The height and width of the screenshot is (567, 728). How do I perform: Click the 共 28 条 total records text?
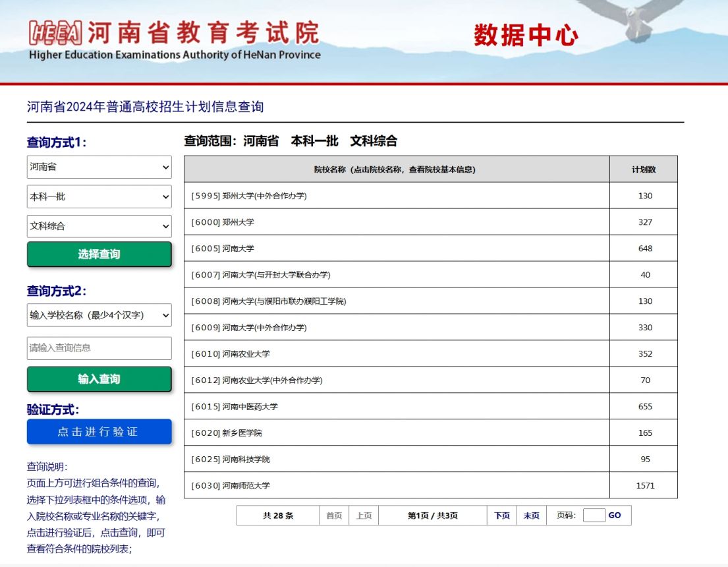(x=278, y=516)
